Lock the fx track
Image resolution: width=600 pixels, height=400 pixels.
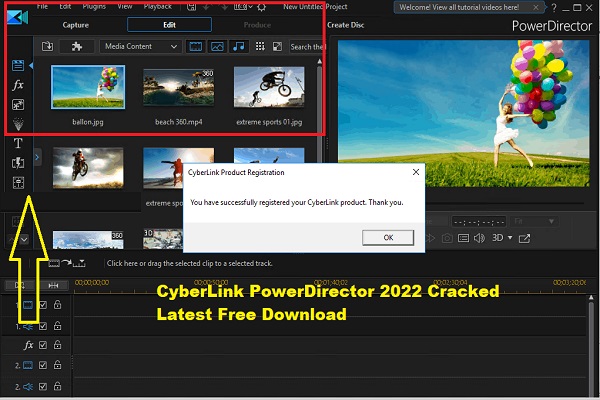pos(57,345)
